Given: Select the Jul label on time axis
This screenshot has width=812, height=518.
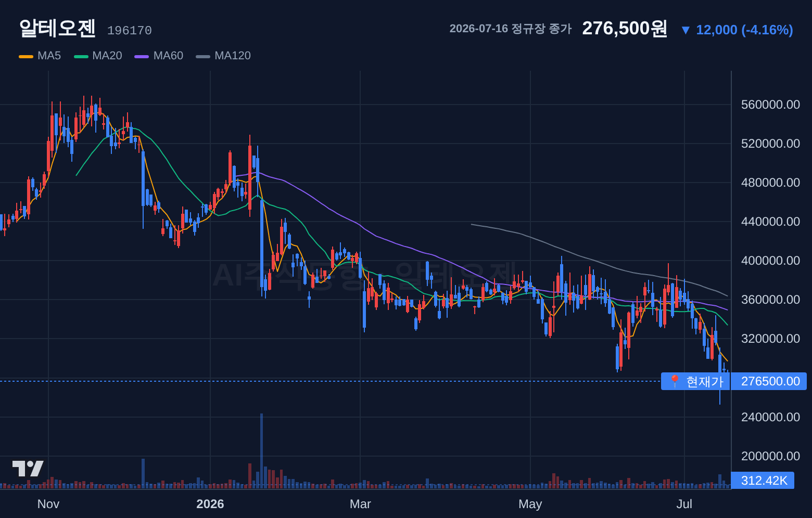Looking at the screenshot, I should coord(684,504).
